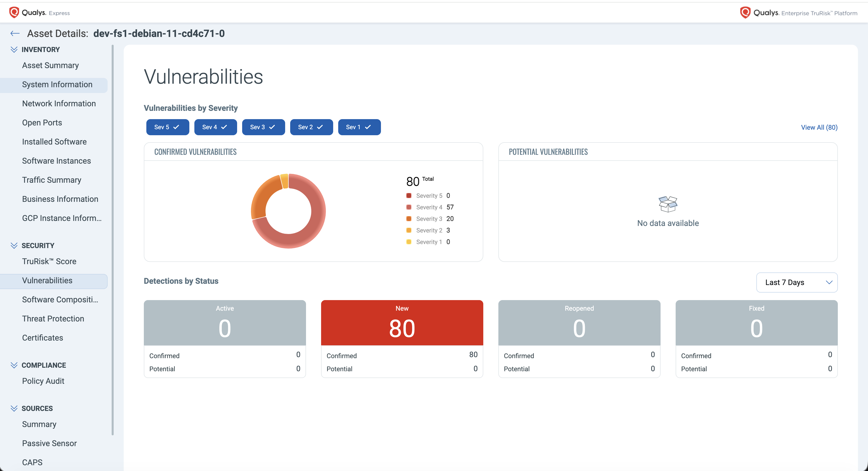Click the Confirmed Vulnerabilities panel header
This screenshot has height=471, width=868.
point(313,152)
